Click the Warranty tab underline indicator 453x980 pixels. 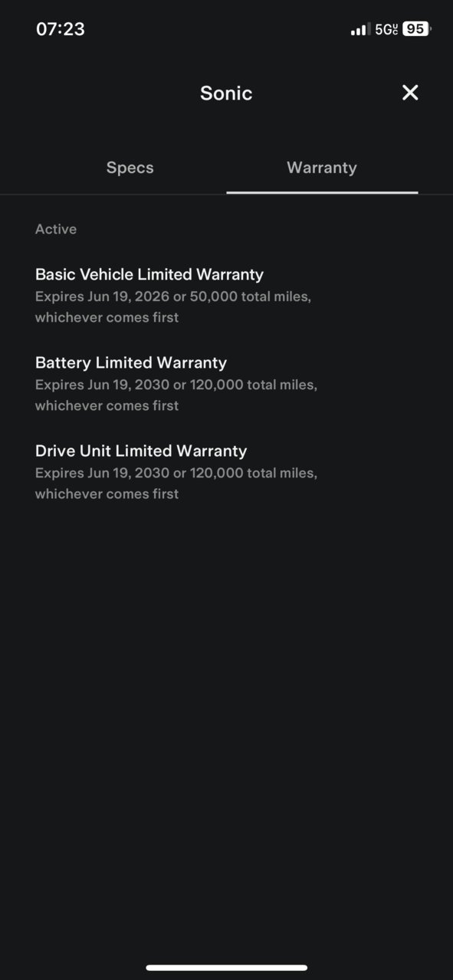pos(322,192)
